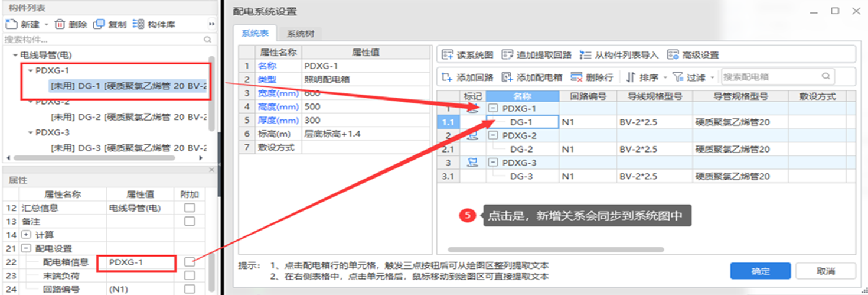868x295 pixels.
Task: Expand the 计算 property group
Action: 25,235
